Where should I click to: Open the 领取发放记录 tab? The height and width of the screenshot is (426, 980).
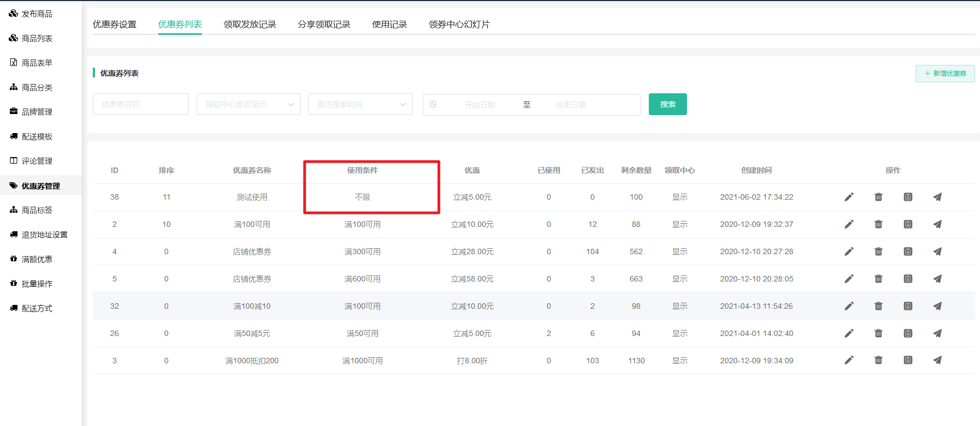coord(250,25)
